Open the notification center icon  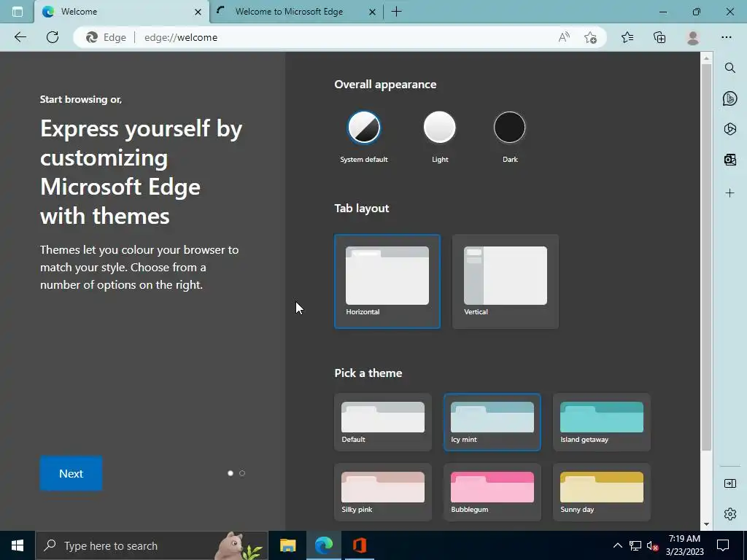(x=723, y=545)
